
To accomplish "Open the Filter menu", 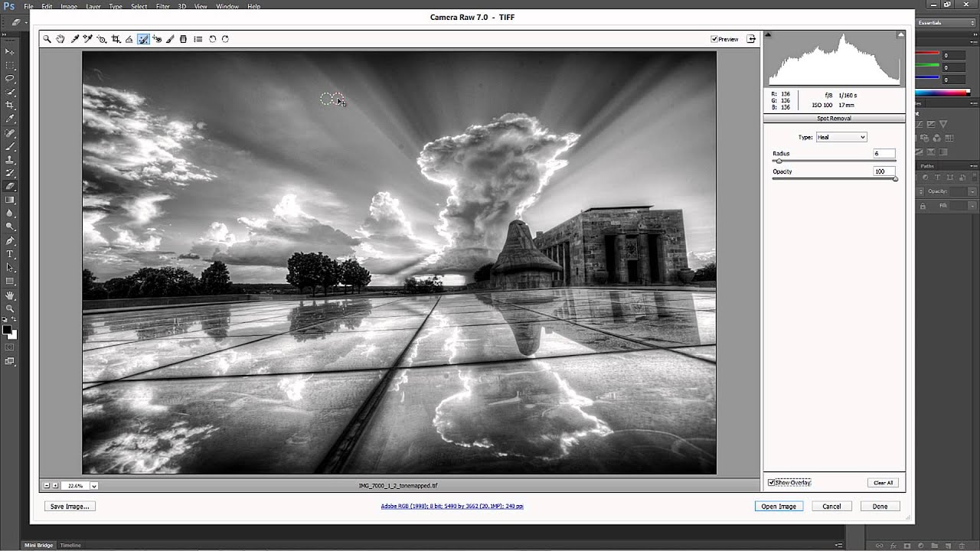I will coord(163,7).
